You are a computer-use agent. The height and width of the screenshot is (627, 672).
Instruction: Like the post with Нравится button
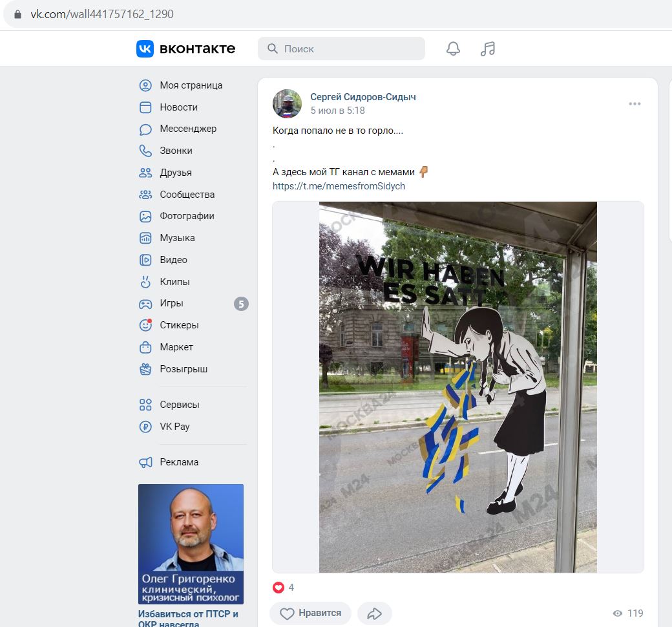310,613
